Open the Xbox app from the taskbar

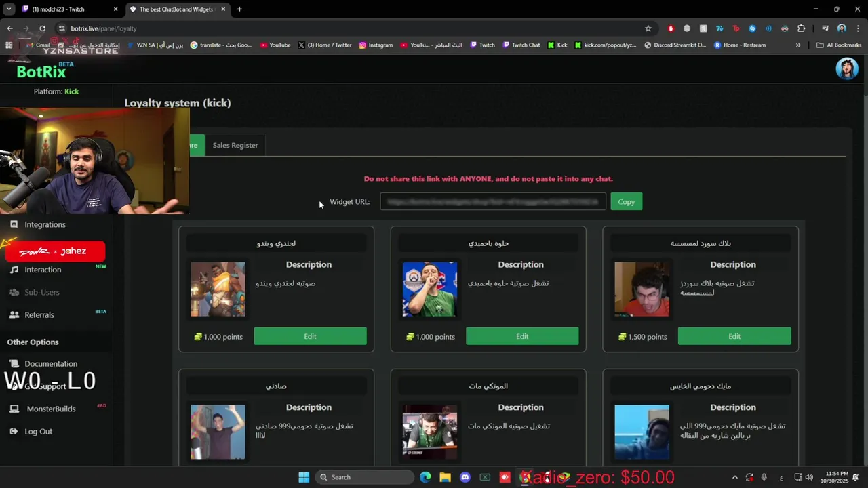click(x=485, y=477)
